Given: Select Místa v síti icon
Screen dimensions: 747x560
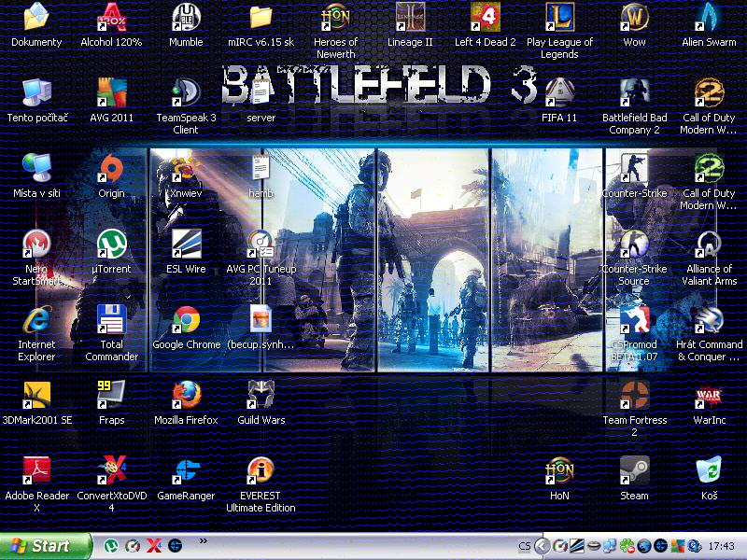Looking at the screenshot, I should point(36,169).
